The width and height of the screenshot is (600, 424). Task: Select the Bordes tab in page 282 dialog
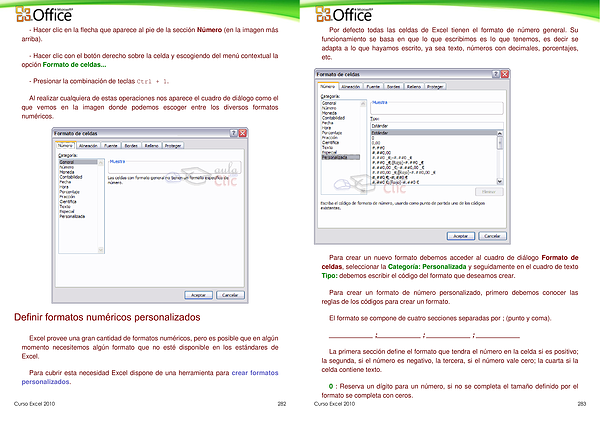131,146
